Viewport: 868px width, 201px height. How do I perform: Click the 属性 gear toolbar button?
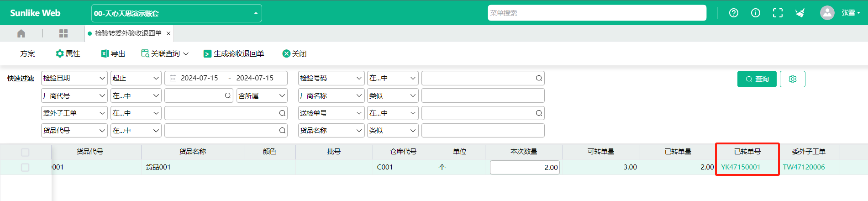[68, 54]
